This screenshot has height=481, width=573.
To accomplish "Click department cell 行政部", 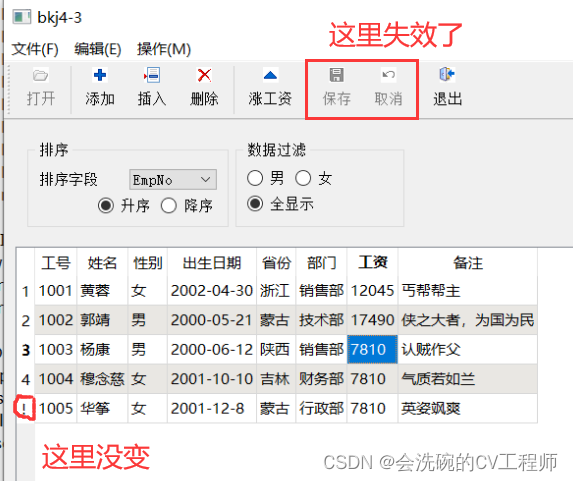I will coord(321,408).
